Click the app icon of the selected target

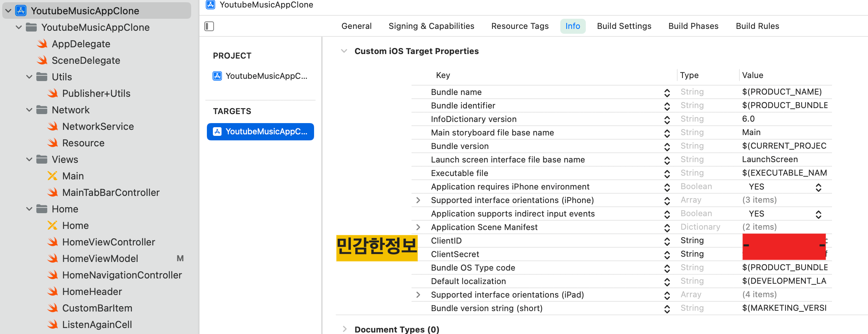(x=217, y=131)
